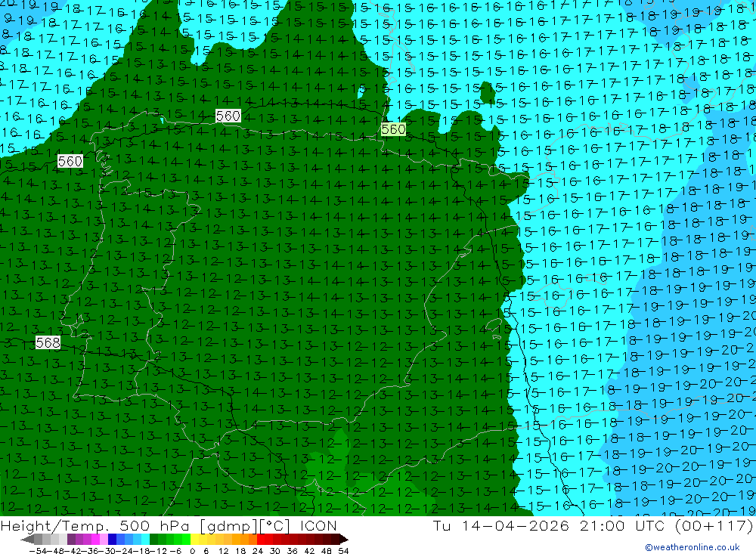Click the '500 hPa' level text
The height and width of the screenshot is (554, 756).
[153, 526]
